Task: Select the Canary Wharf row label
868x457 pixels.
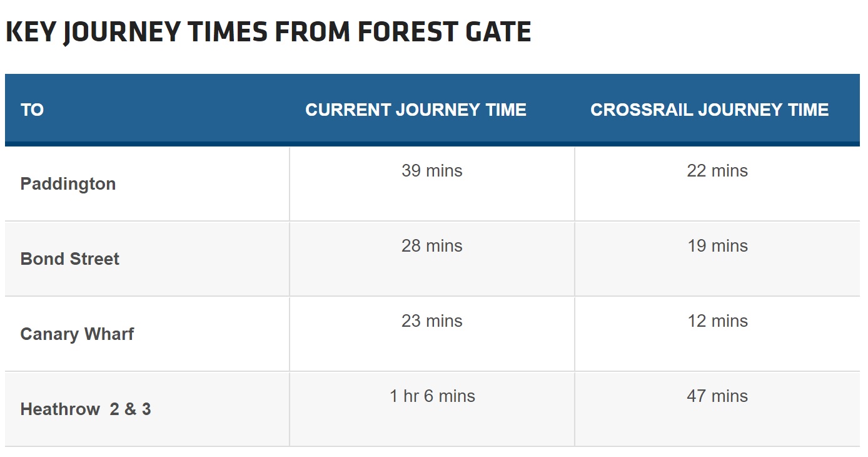Action: (x=77, y=334)
